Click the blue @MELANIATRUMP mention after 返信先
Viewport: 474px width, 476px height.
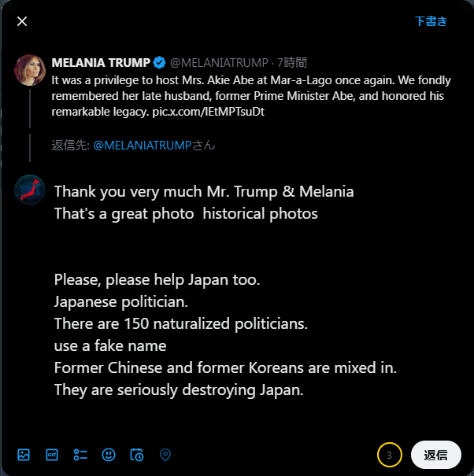point(146,145)
